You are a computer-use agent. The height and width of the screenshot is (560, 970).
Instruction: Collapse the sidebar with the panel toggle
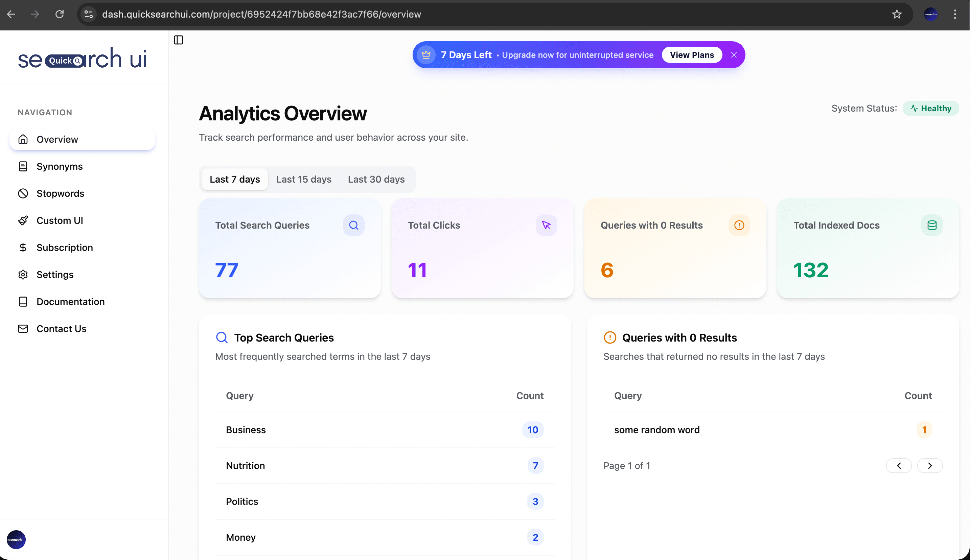pos(179,40)
